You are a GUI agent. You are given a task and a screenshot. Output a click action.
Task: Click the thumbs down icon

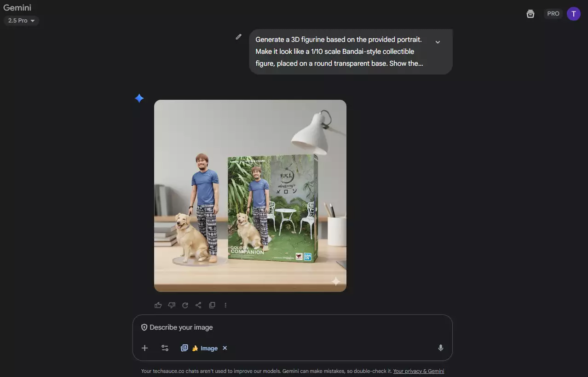[172, 305]
